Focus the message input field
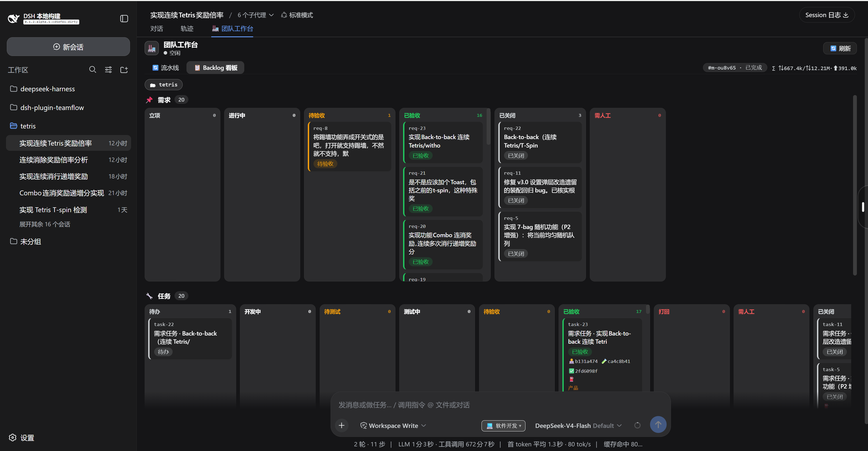The height and width of the screenshot is (451, 868). click(500, 405)
